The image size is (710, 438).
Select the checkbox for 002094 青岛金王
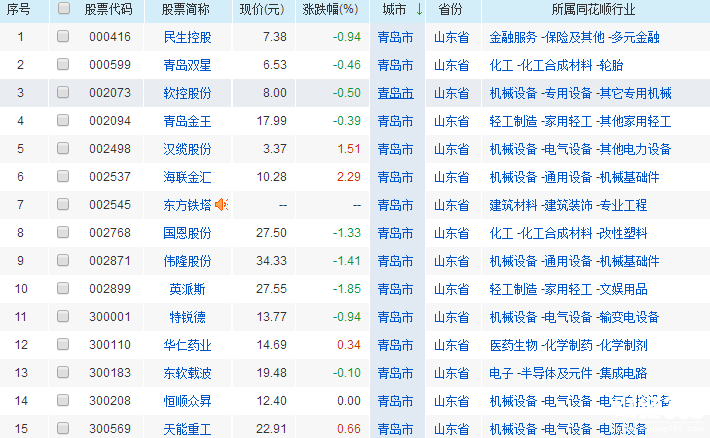[63, 120]
